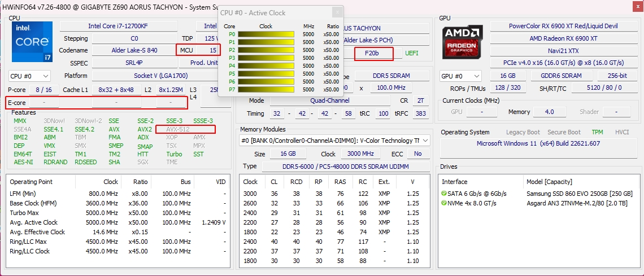Click the AMD Radeon Graphics logo
The image size is (644, 276).
click(x=463, y=42)
